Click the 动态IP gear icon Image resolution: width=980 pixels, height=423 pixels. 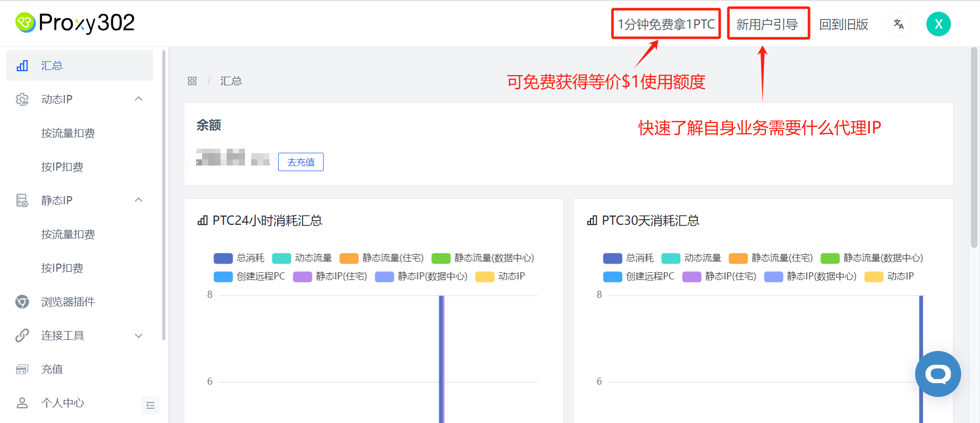[x=22, y=99]
